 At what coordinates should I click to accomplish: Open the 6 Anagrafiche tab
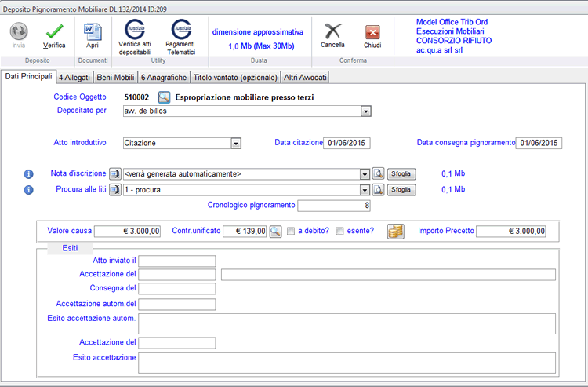(x=164, y=78)
